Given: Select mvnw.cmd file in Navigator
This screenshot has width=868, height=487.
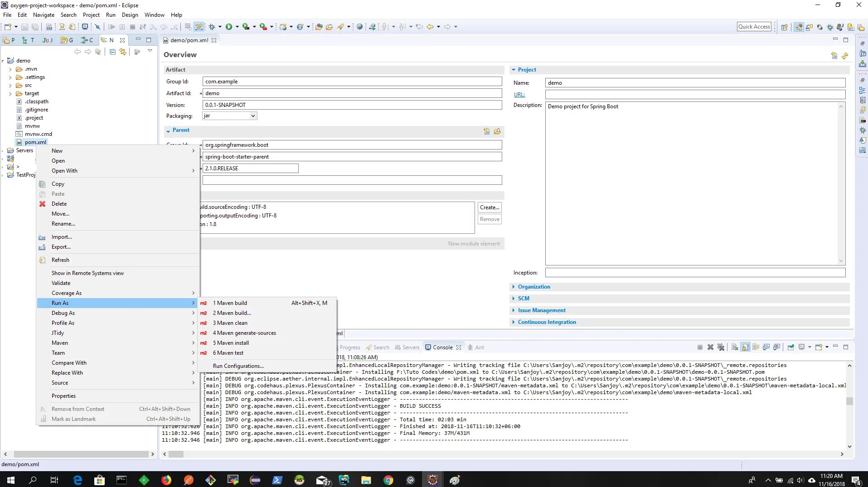Looking at the screenshot, I should [x=38, y=134].
